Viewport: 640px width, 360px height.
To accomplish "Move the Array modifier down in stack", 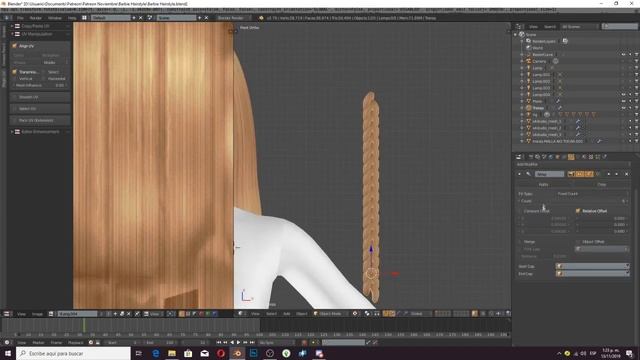I will pos(616,174).
